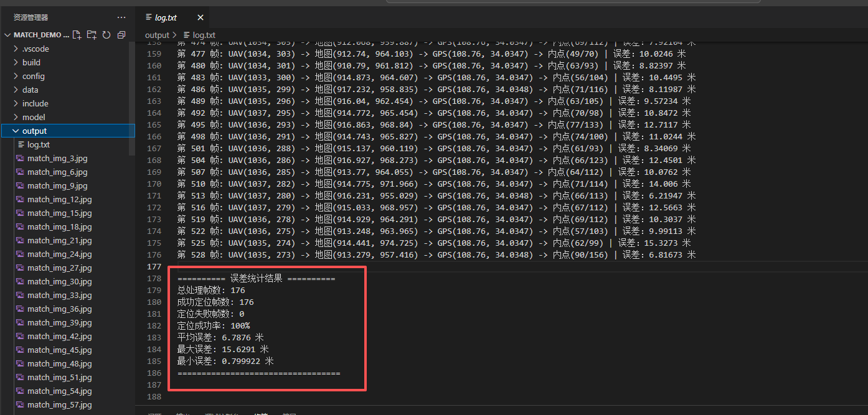Viewport: 868px width, 415px height.
Task: Click the log.txt breadcrumb segment
Action: 204,35
